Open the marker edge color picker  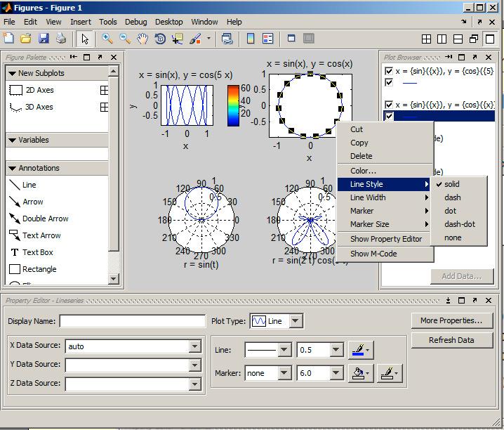(390, 373)
